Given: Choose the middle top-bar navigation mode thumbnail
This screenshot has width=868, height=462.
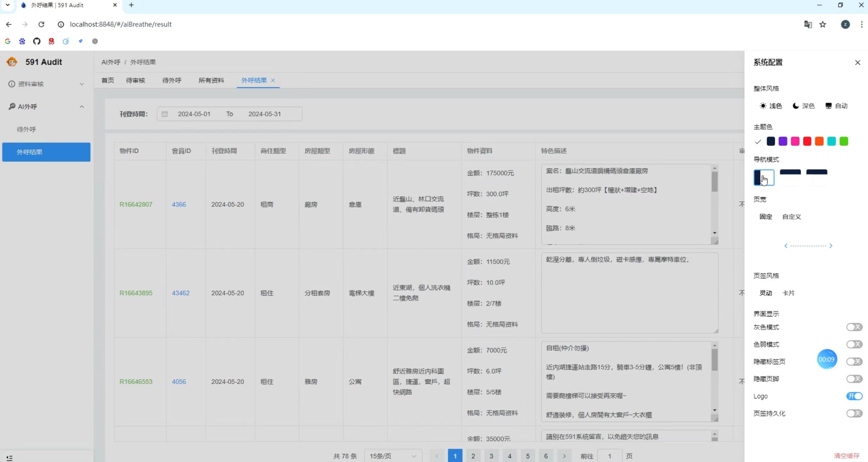Looking at the screenshot, I should 790,177.
